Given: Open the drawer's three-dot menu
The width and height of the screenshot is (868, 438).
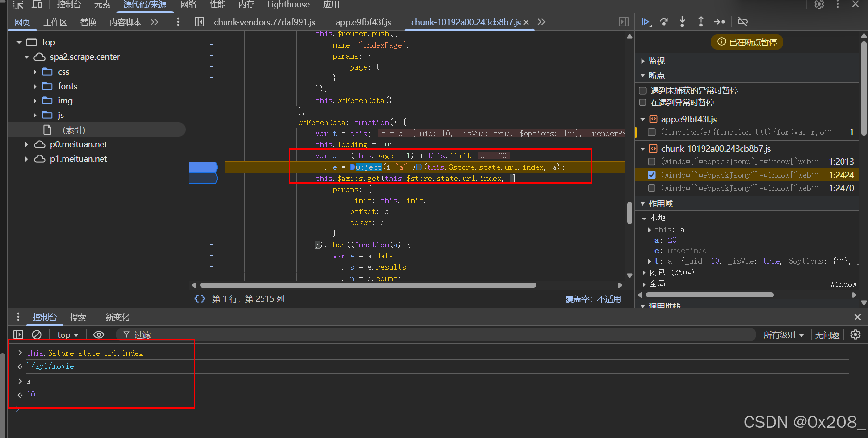Looking at the screenshot, I should tap(18, 317).
